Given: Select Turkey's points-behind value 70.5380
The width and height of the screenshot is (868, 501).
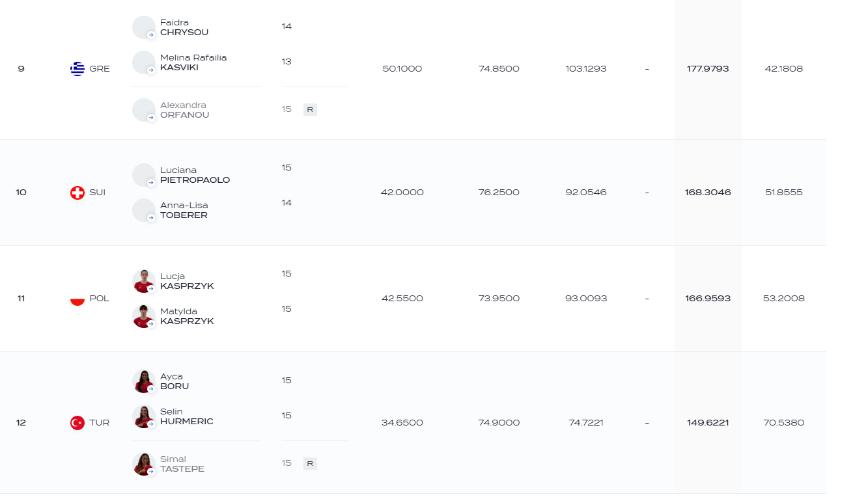Looking at the screenshot, I should 784,423.
